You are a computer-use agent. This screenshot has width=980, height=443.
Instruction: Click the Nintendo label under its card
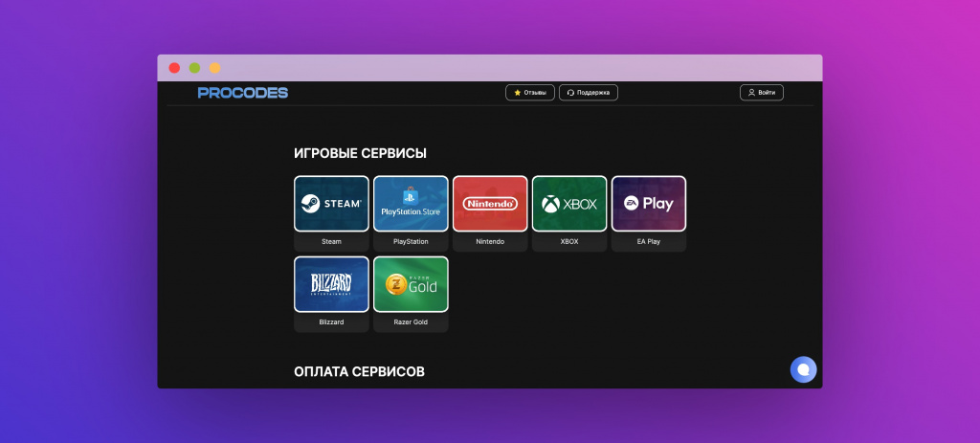(x=490, y=241)
